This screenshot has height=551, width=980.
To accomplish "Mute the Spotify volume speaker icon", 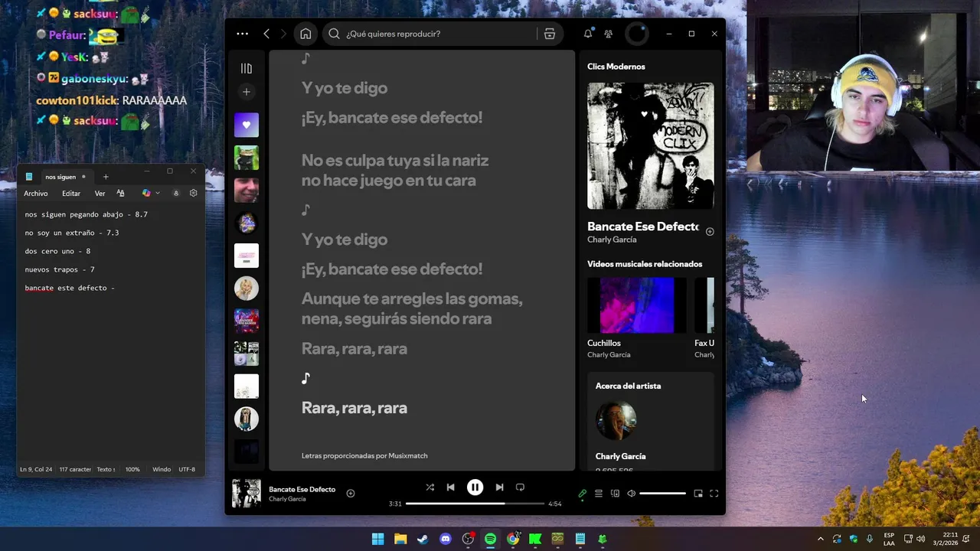I will tap(631, 494).
